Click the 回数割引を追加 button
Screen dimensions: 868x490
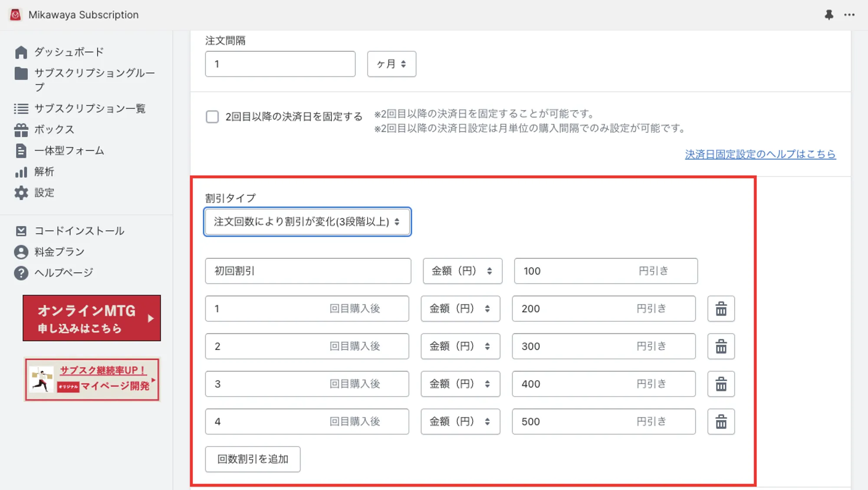point(253,459)
